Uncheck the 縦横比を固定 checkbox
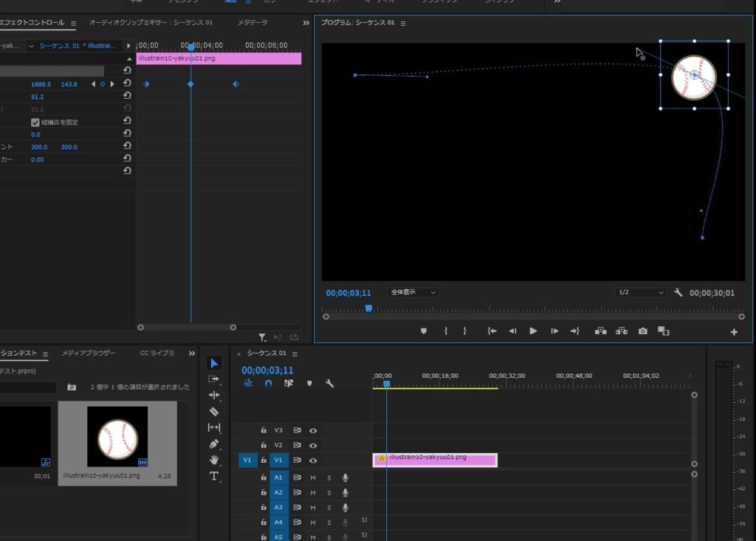Screen dimensions: 756x541 (x=35, y=123)
